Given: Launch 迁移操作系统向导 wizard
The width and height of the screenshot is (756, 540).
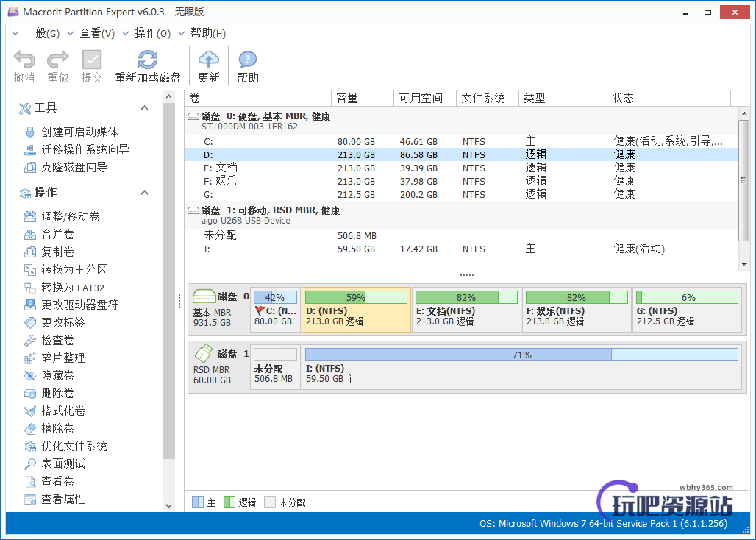Looking at the screenshot, I should tap(77, 149).
